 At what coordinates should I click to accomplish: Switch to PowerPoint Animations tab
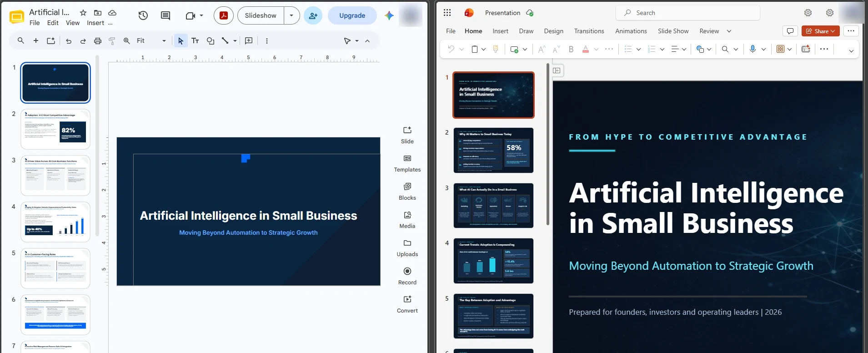point(631,31)
